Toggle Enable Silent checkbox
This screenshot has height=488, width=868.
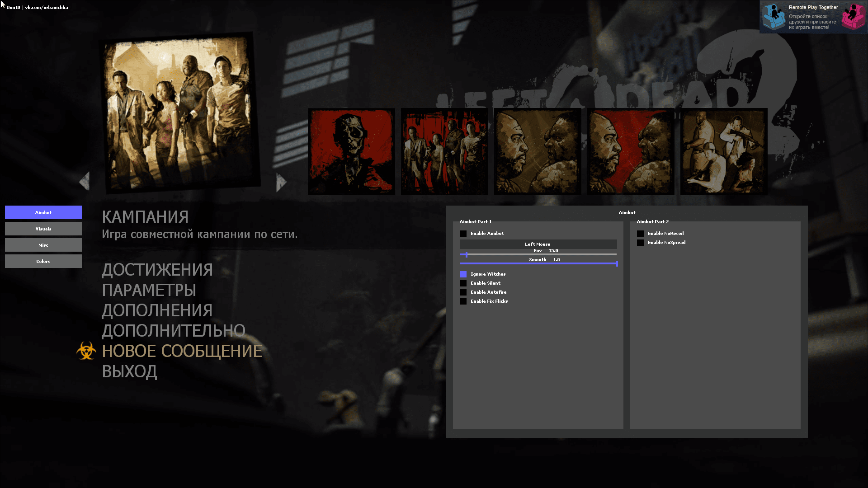463,283
